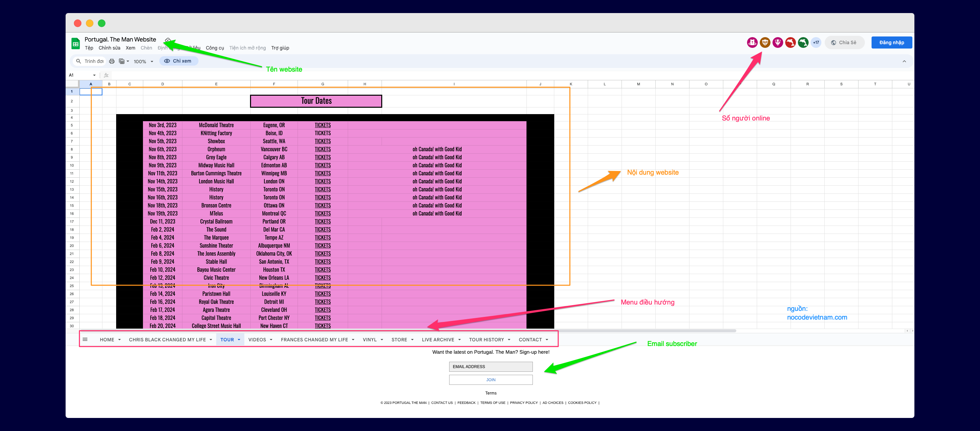Click the EMAIL ADDRESS input field
Screen dimensions: 980x431
click(490, 366)
